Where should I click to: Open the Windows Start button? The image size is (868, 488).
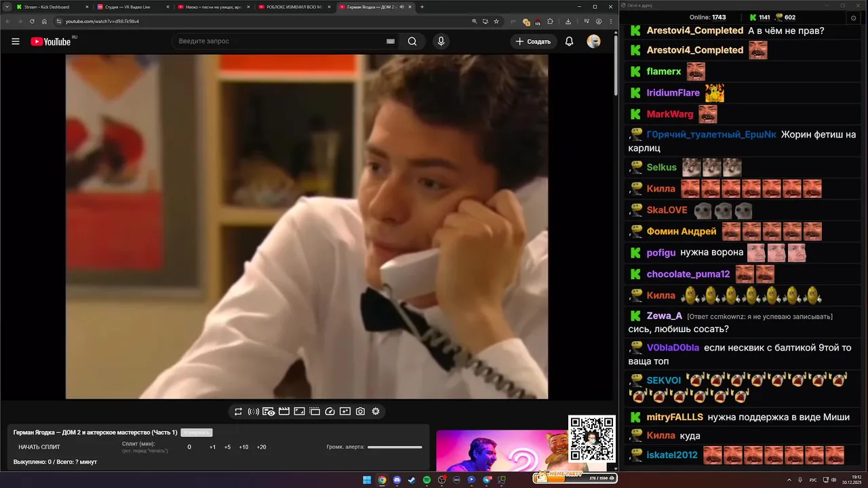point(367,480)
